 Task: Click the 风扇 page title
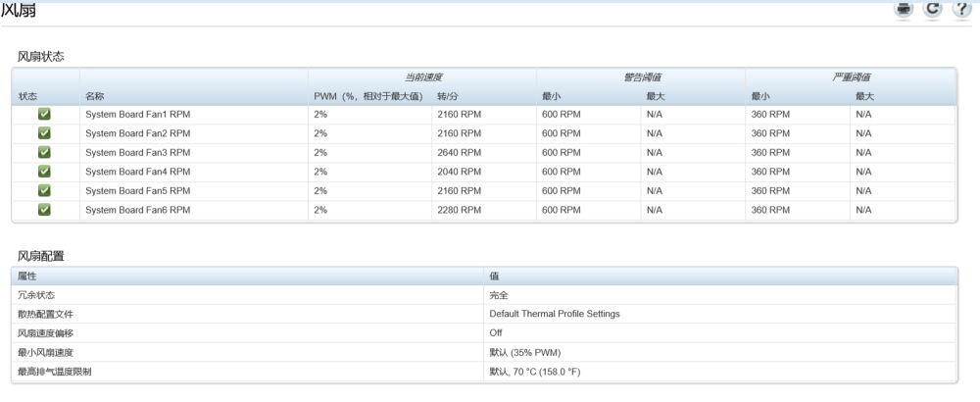pos(18,10)
